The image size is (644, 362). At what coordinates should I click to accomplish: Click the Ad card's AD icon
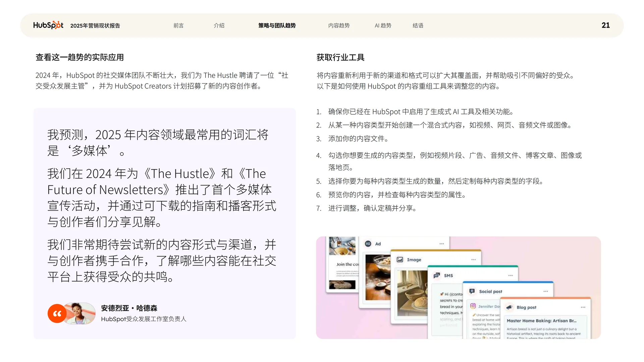pyautogui.click(x=368, y=244)
